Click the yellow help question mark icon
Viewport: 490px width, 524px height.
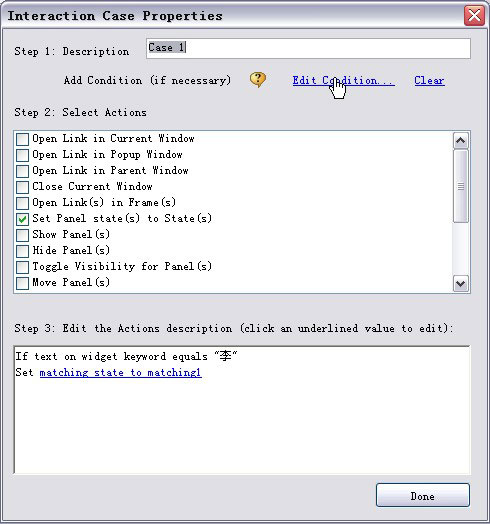[x=258, y=80]
